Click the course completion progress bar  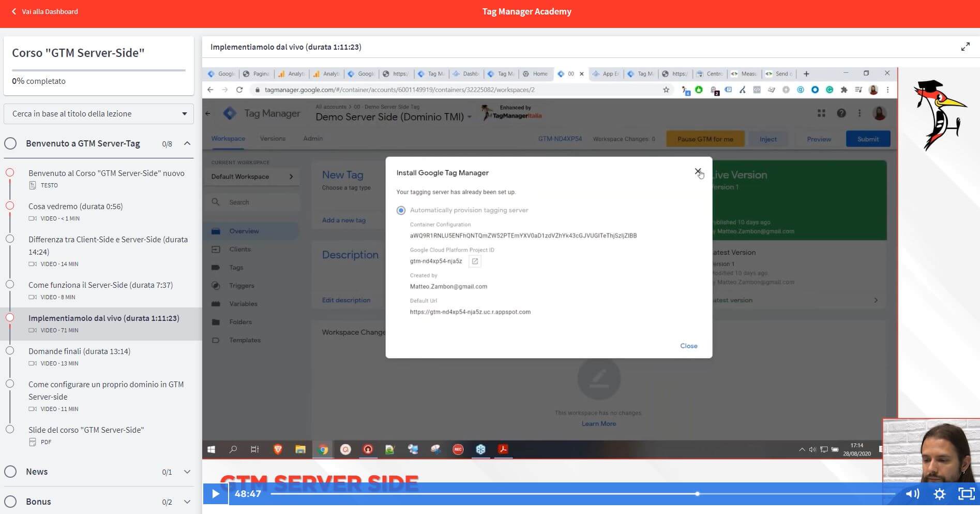pyautogui.click(x=99, y=70)
